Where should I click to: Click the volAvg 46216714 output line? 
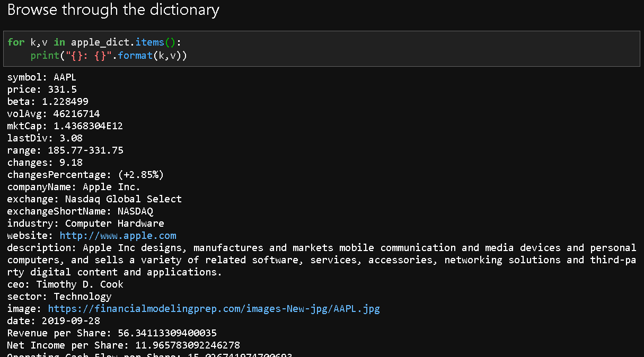pyautogui.click(x=53, y=114)
